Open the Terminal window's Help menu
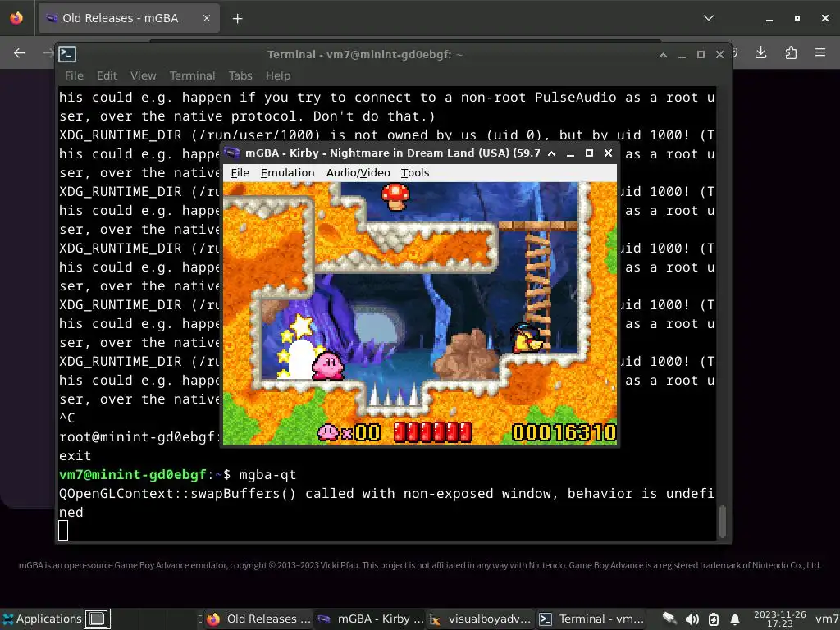Image resolution: width=840 pixels, height=630 pixels. click(277, 75)
